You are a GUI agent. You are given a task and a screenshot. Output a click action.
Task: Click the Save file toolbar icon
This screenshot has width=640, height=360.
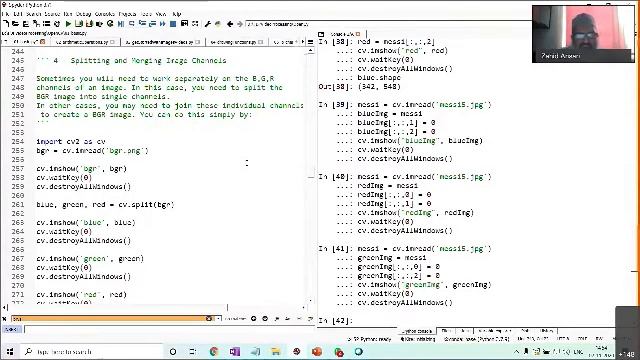(25, 24)
